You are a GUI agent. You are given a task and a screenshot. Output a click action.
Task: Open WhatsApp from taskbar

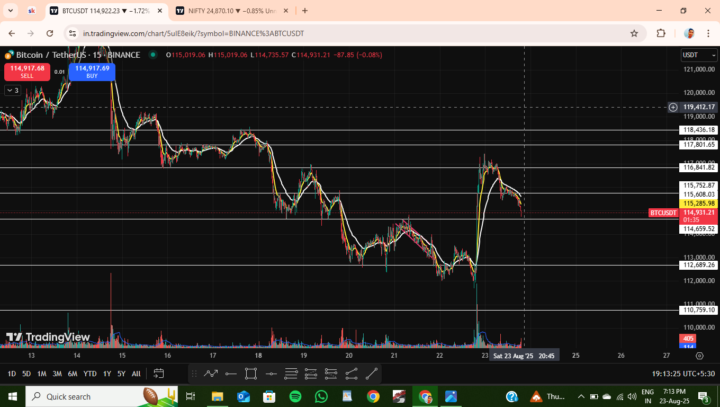(x=321, y=396)
